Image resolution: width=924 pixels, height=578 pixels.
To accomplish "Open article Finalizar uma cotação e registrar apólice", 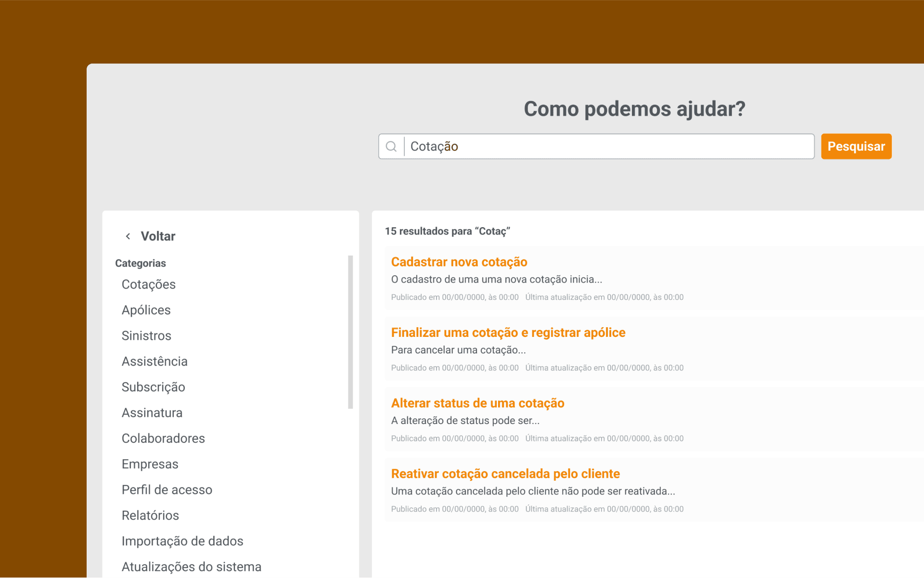I will pos(508,333).
